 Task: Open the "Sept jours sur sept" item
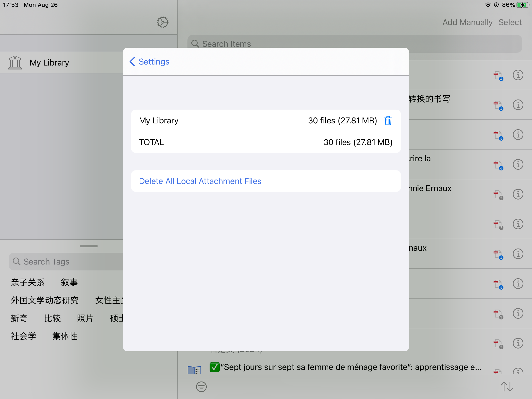[x=345, y=367]
